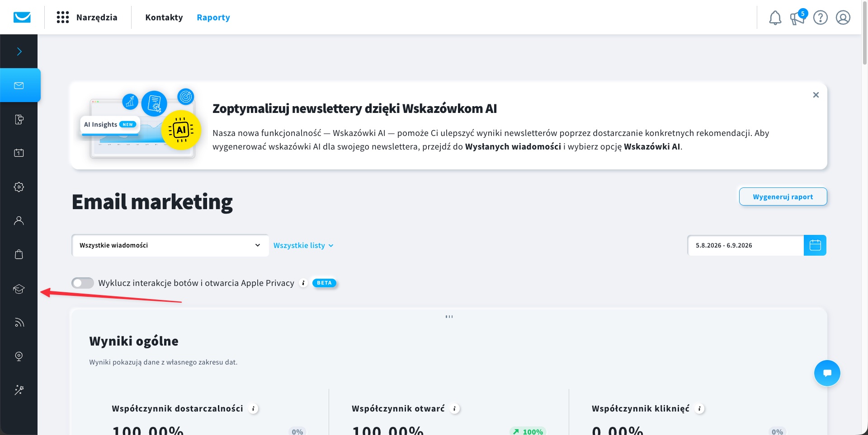
Task: Open the landing page document sidebar icon
Action: coord(19,119)
